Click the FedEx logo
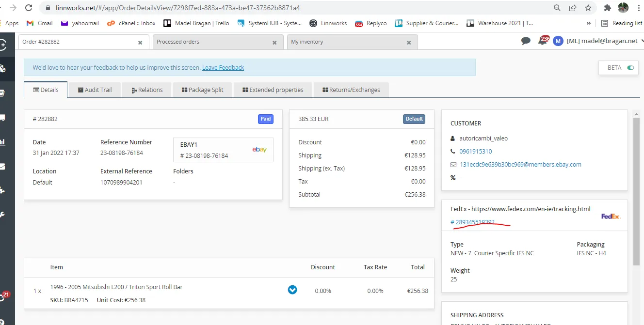This screenshot has width=644, height=325. click(x=611, y=217)
